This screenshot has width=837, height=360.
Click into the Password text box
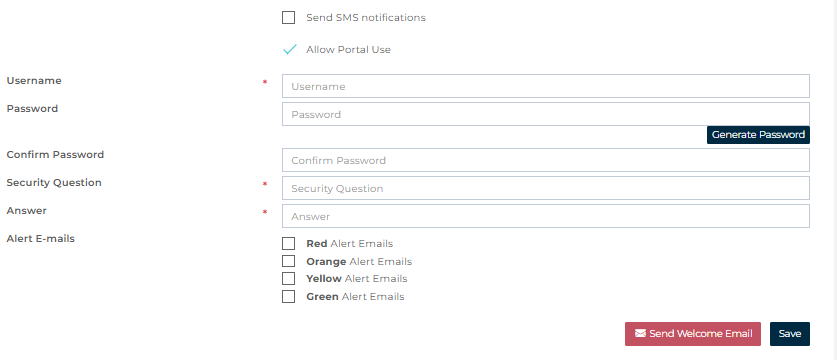546,114
